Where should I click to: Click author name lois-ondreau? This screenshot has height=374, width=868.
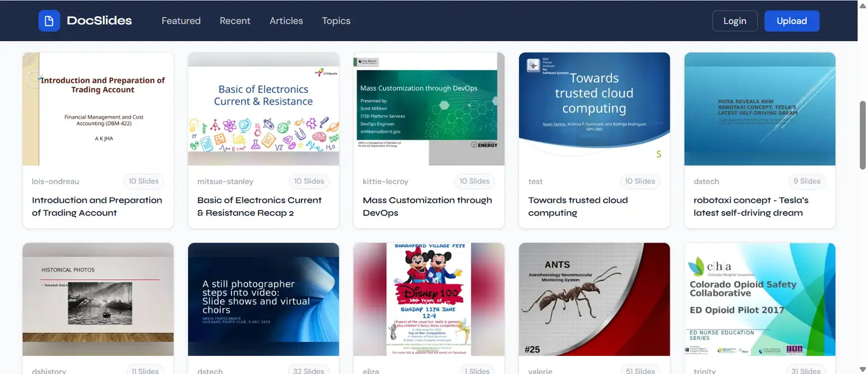55,182
